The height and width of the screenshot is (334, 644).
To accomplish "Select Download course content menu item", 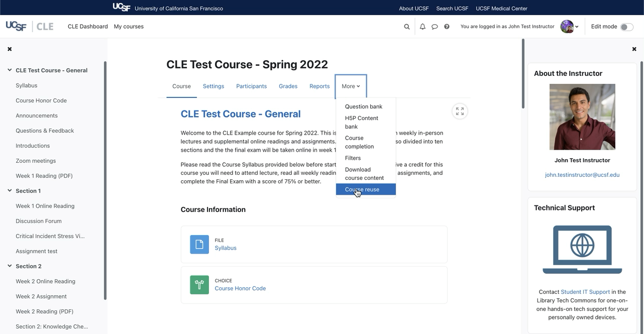I will click(x=366, y=174).
